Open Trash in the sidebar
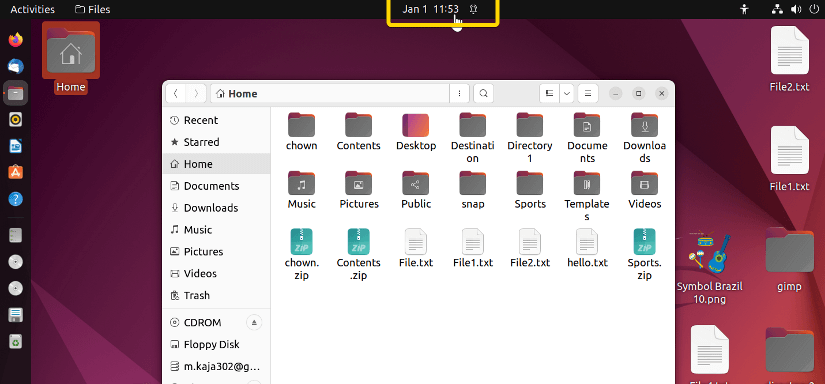This screenshot has height=384, width=825. click(x=217, y=296)
